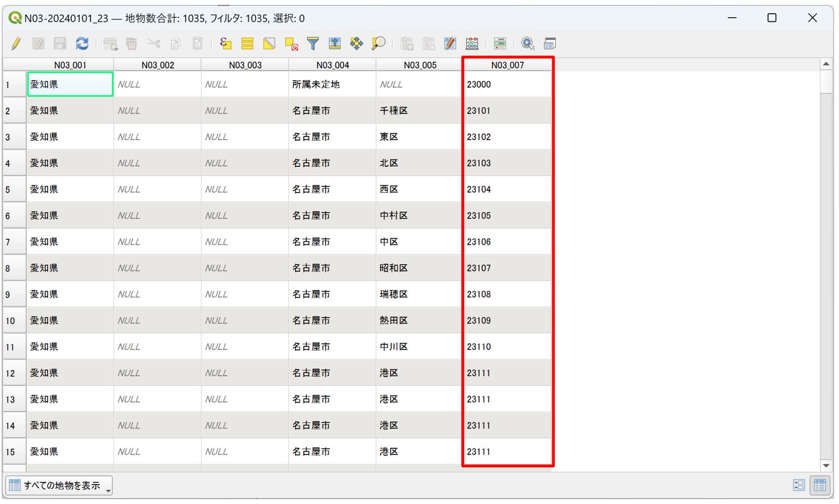The image size is (839, 504).
Task: Click the scrollbar down arrow
Action: tap(826, 465)
